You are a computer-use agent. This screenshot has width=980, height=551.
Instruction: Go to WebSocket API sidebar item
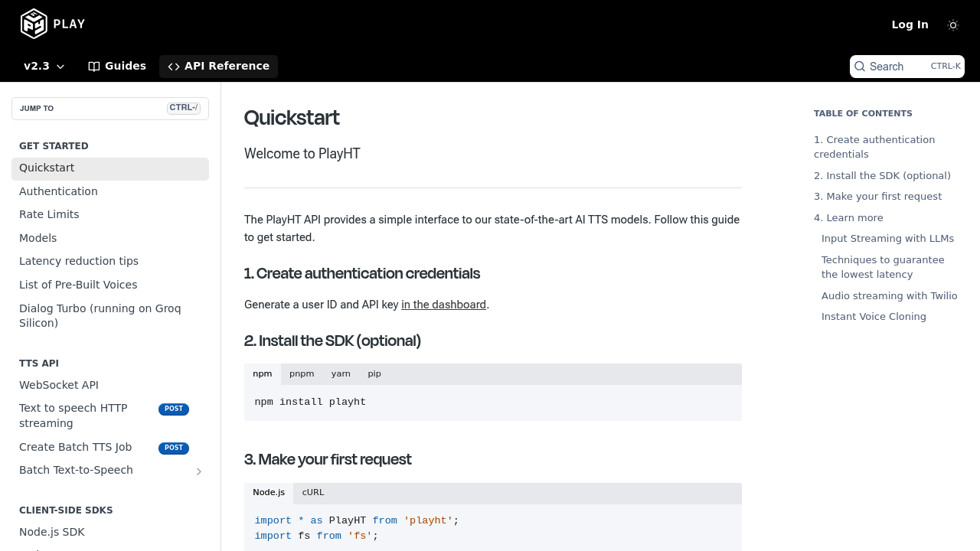point(59,385)
